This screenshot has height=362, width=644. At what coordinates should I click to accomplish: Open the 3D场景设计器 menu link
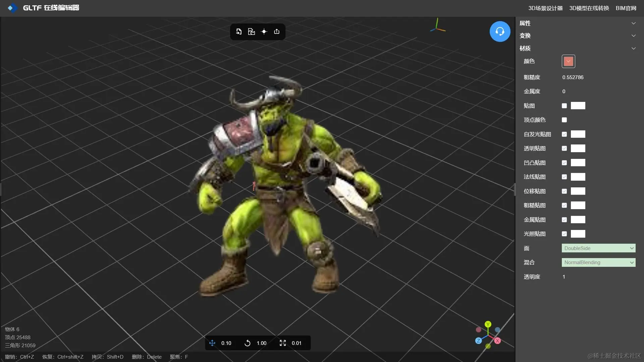pyautogui.click(x=545, y=8)
